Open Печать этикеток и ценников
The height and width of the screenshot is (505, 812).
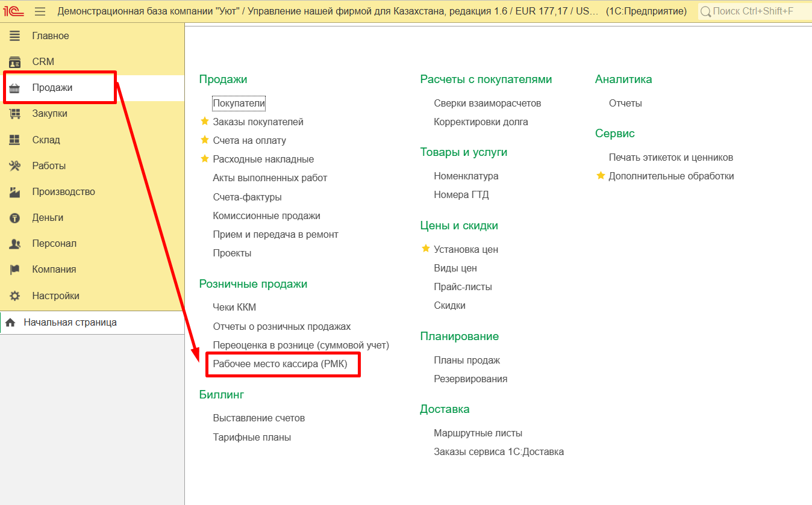click(x=670, y=158)
